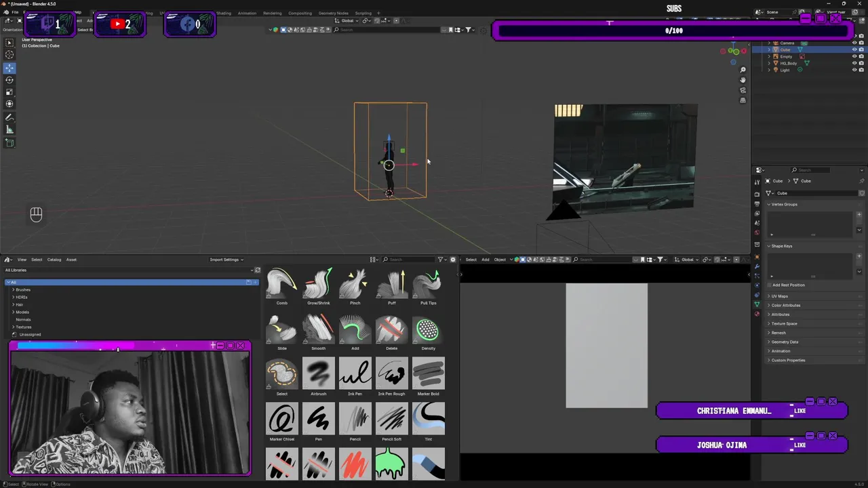The width and height of the screenshot is (868, 488).
Task: Expand the Custom Properties panel
Action: click(x=787, y=360)
